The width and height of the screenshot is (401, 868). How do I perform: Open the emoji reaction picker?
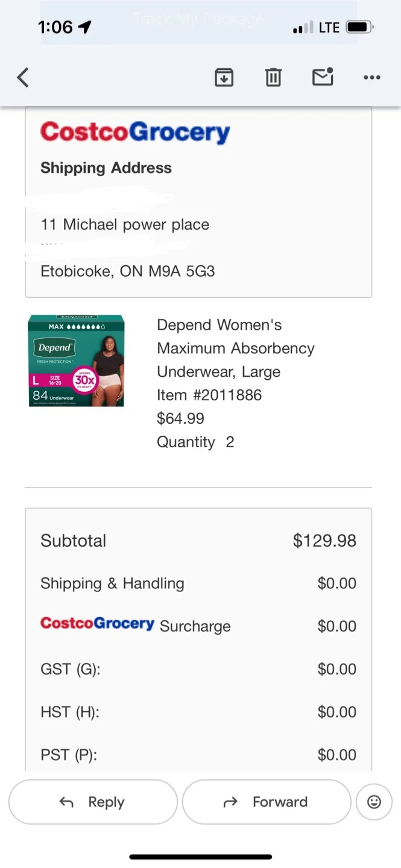pos(373,802)
